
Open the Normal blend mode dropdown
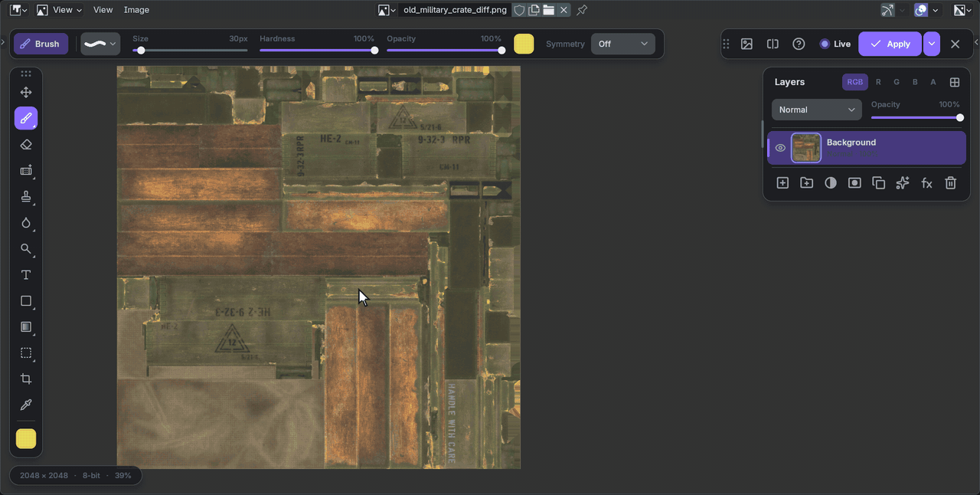point(816,110)
